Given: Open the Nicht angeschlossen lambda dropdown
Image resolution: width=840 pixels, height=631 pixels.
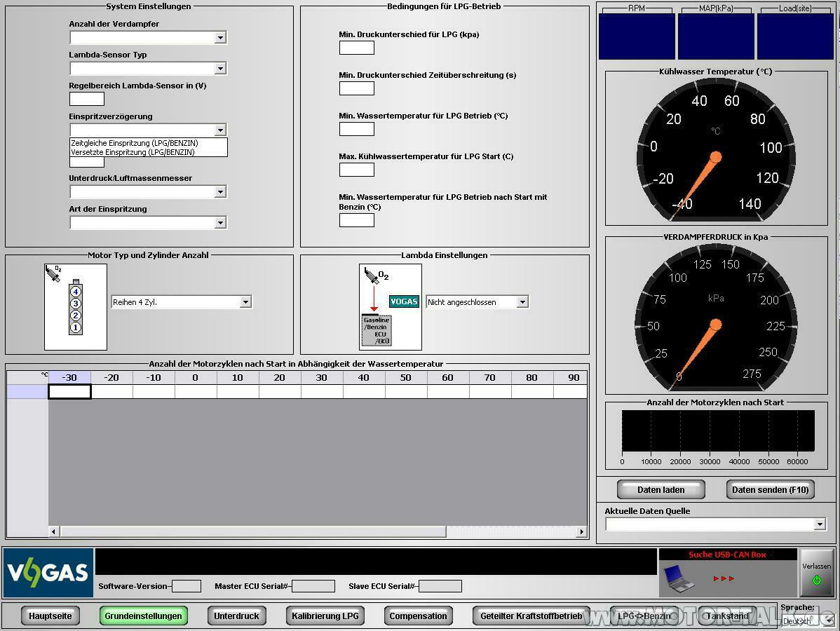Looking at the screenshot, I should pos(522,302).
